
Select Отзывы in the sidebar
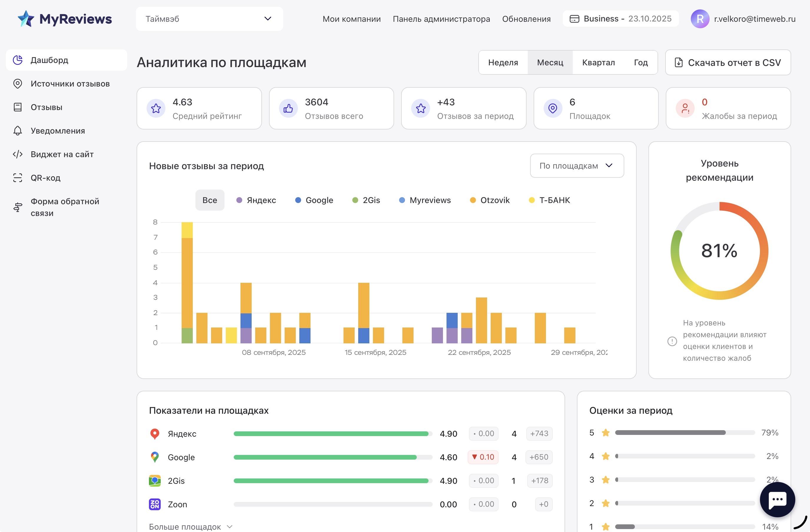coord(47,107)
